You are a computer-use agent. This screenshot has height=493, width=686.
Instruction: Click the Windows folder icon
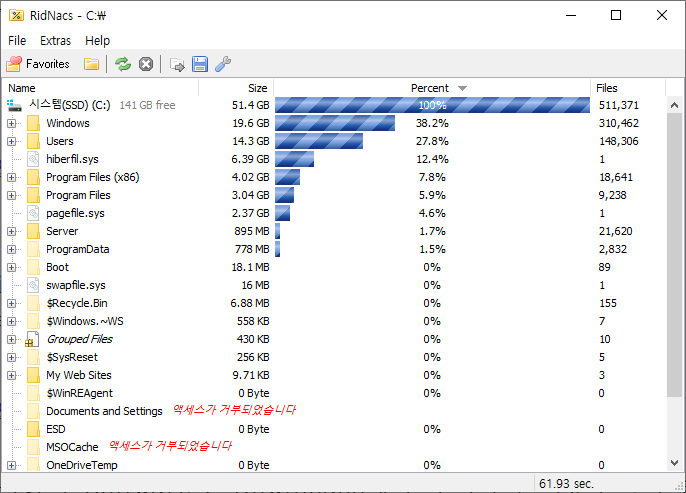tap(33, 123)
